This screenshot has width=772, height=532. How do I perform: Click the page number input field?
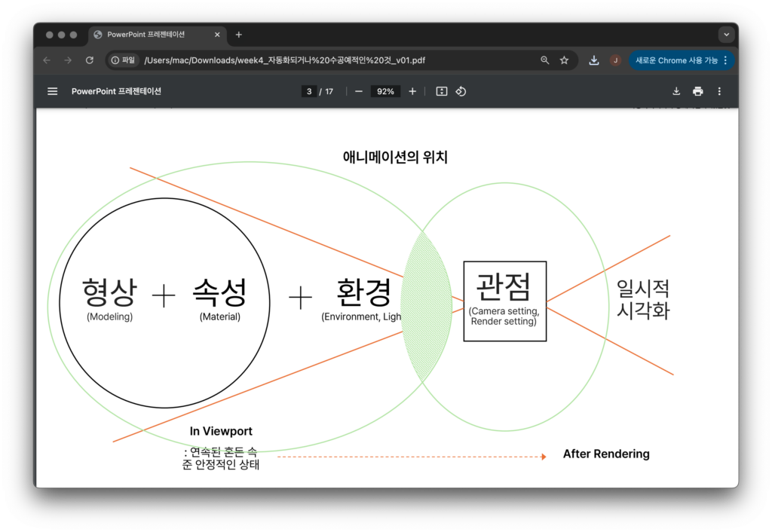(309, 91)
